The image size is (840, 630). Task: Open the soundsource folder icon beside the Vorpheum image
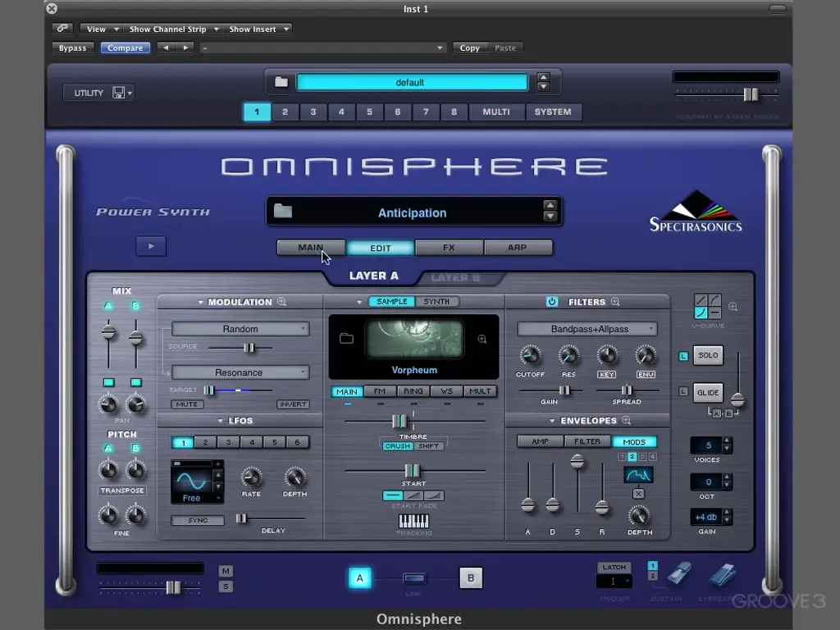click(347, 338)
